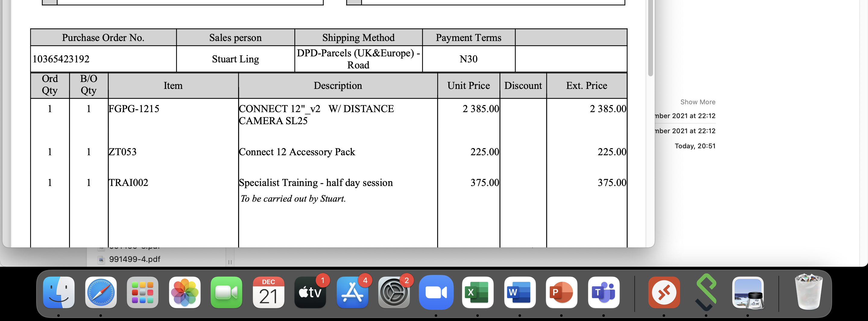
Task: Open Preview from the Dock
Action: 748,292
